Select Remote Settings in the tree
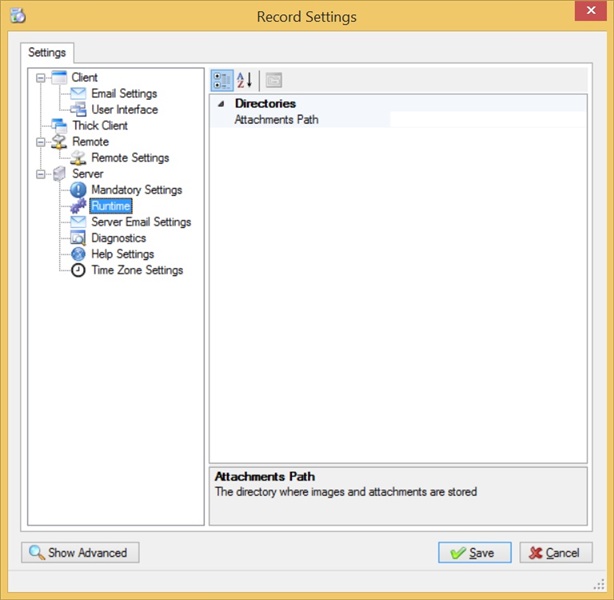The width and height of the screenshot is (614, 600). tap(130, 157)
